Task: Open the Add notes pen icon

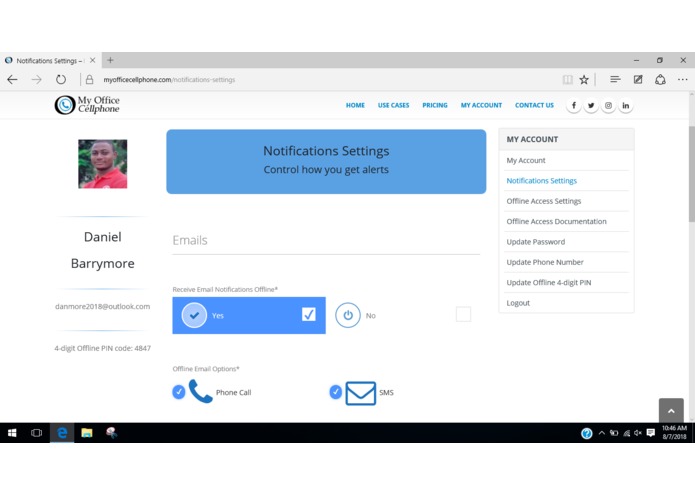Action: coord(638,80)
